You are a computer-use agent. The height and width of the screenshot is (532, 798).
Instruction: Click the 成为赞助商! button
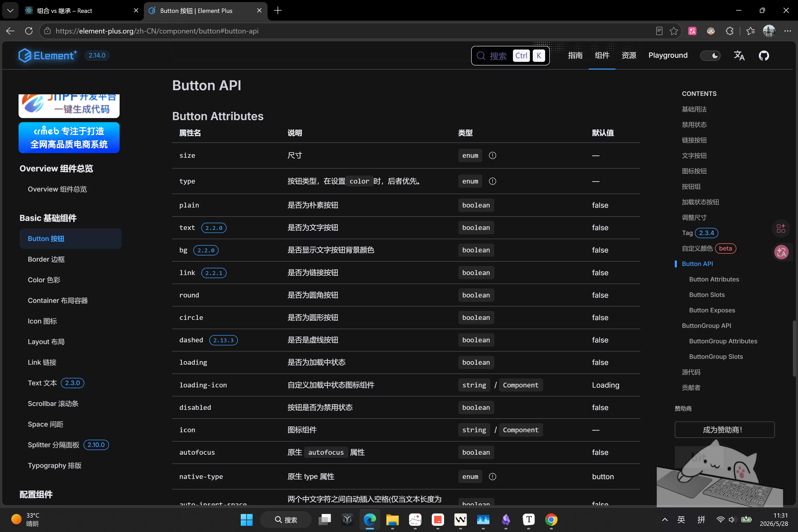(724, 429)
